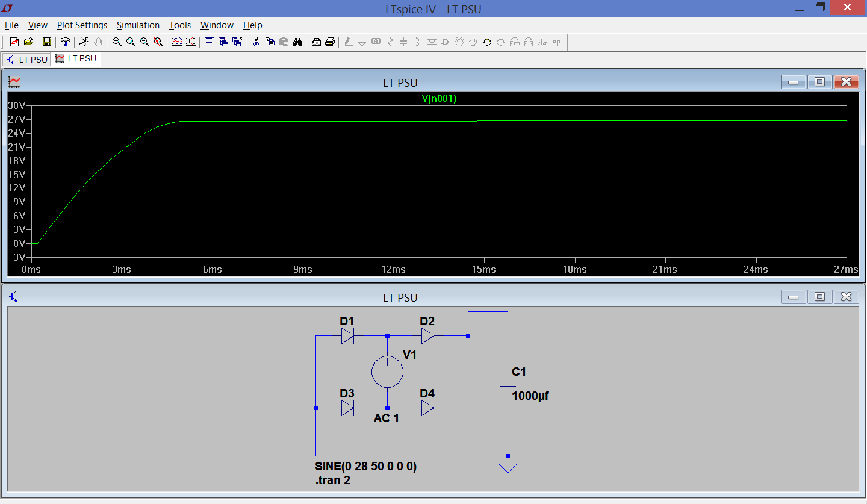Click the Print toolbar icon

click(330, 42)
